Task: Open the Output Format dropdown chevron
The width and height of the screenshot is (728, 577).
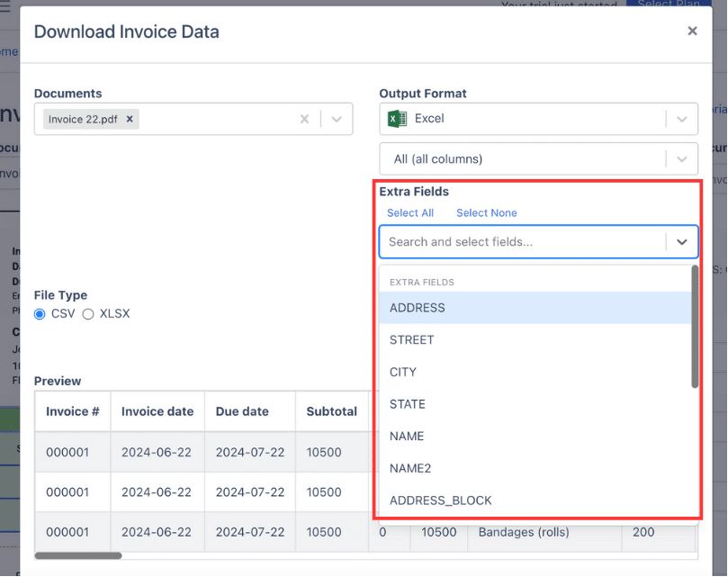Action: [681, 120]
